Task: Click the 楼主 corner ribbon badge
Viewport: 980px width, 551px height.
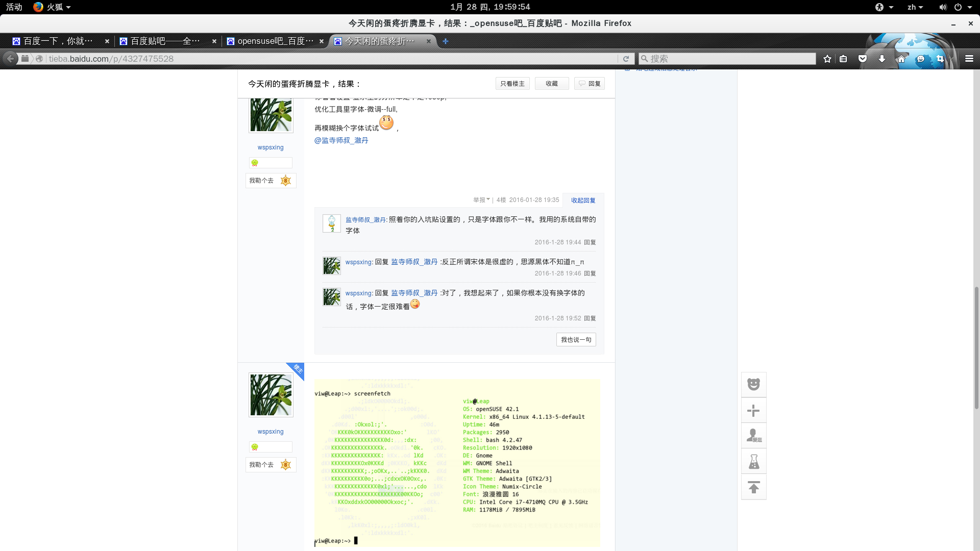Action: tap(297, 369)
